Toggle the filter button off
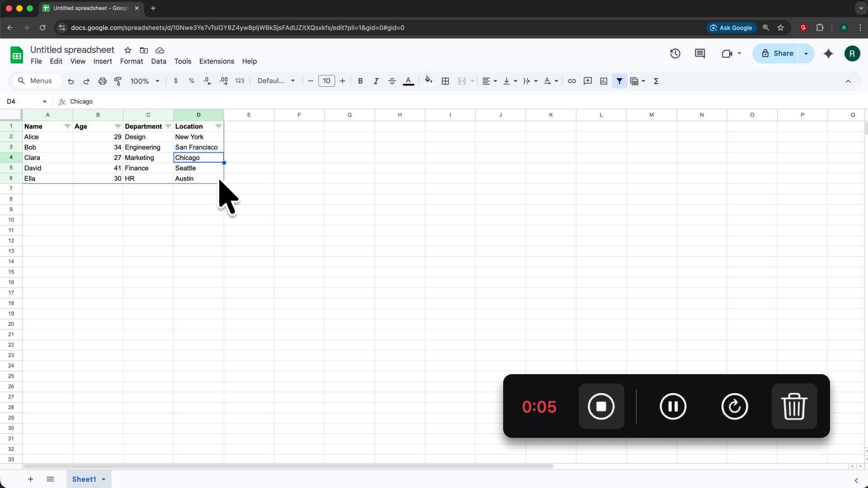 click(x=619, y=81)
